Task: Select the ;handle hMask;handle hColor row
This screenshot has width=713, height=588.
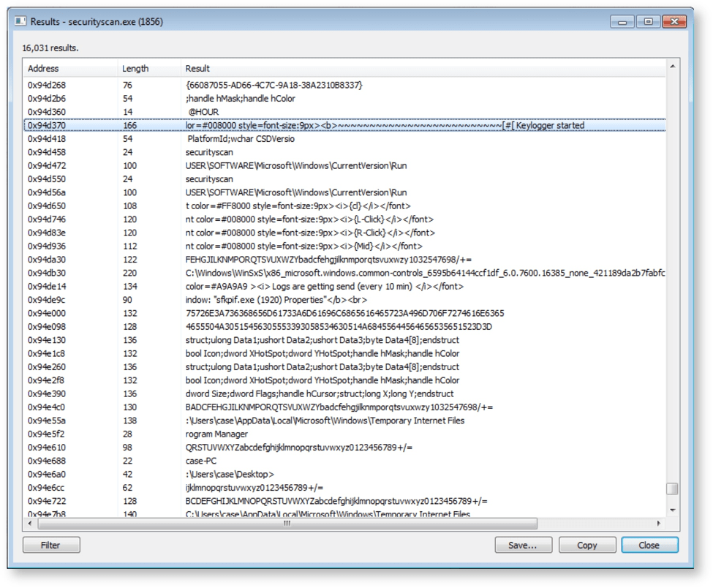Action: tap(344, 99)
